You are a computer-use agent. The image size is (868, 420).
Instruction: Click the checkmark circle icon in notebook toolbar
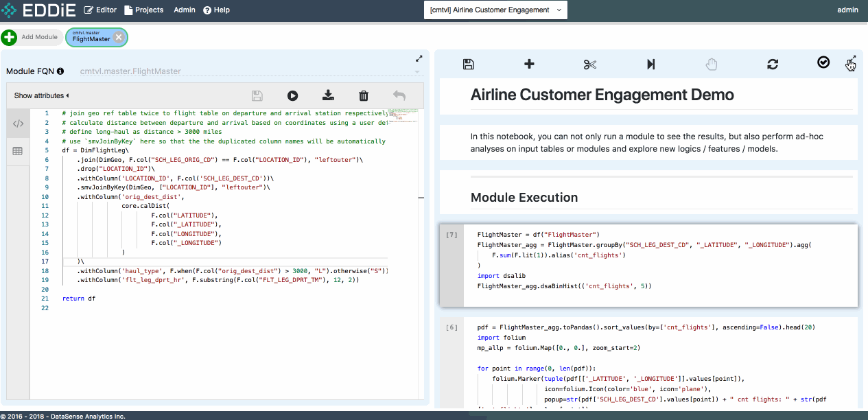[823, 62]
